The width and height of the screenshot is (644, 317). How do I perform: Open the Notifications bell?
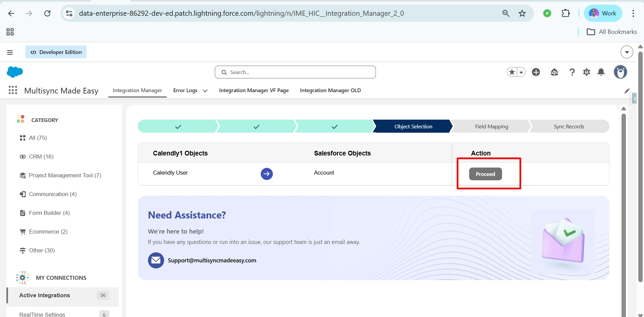(601, 72)
